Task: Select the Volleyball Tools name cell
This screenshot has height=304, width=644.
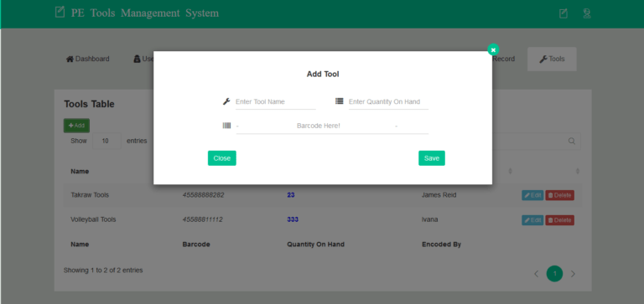Action: (93, 219)
